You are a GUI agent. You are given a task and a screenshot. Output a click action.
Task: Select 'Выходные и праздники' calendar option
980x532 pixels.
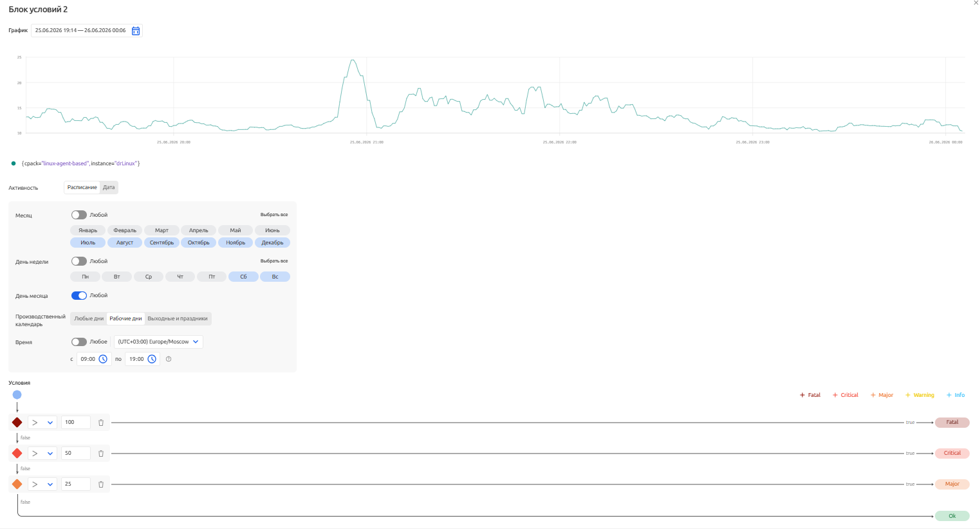tap(178, 318)
